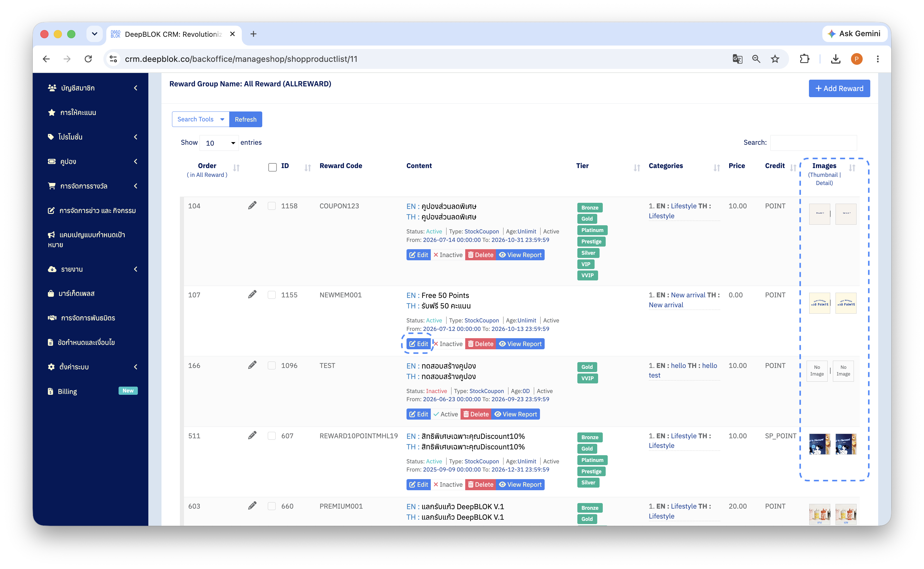This screenshot has height=569, width=924.
Task: Open a new browser tab with plus icon
Action: (x=253, y=34)
